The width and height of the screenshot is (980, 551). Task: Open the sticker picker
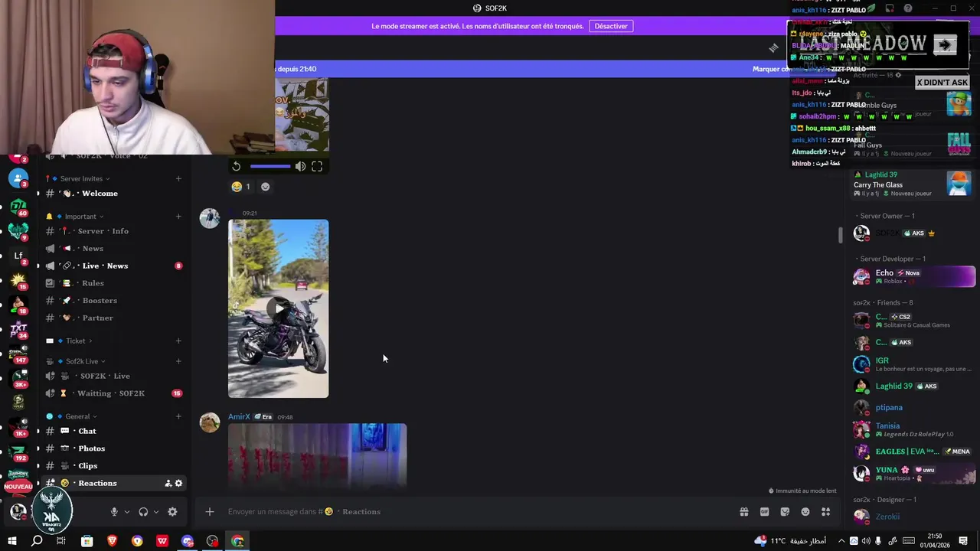pos(785,512)
